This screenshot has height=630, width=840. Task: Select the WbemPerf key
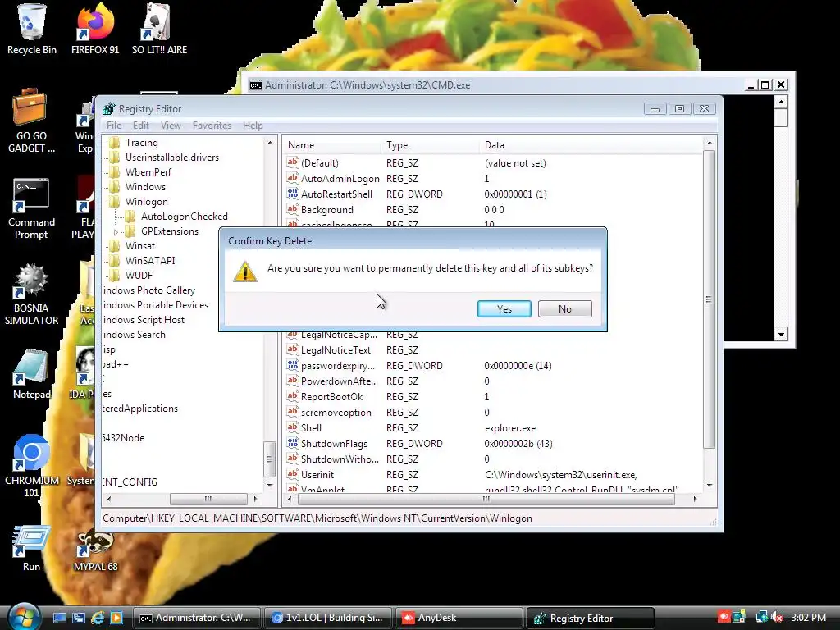point(148,172)
